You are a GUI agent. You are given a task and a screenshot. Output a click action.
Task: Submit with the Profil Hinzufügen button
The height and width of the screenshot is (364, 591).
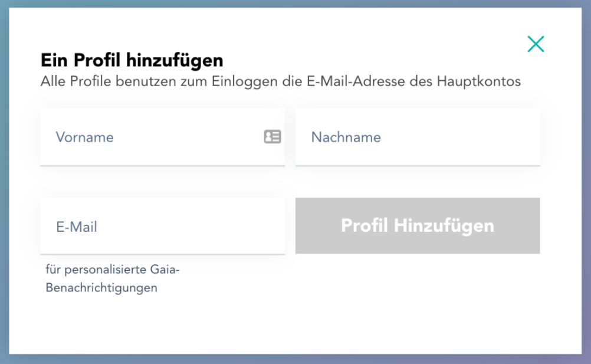418,226
